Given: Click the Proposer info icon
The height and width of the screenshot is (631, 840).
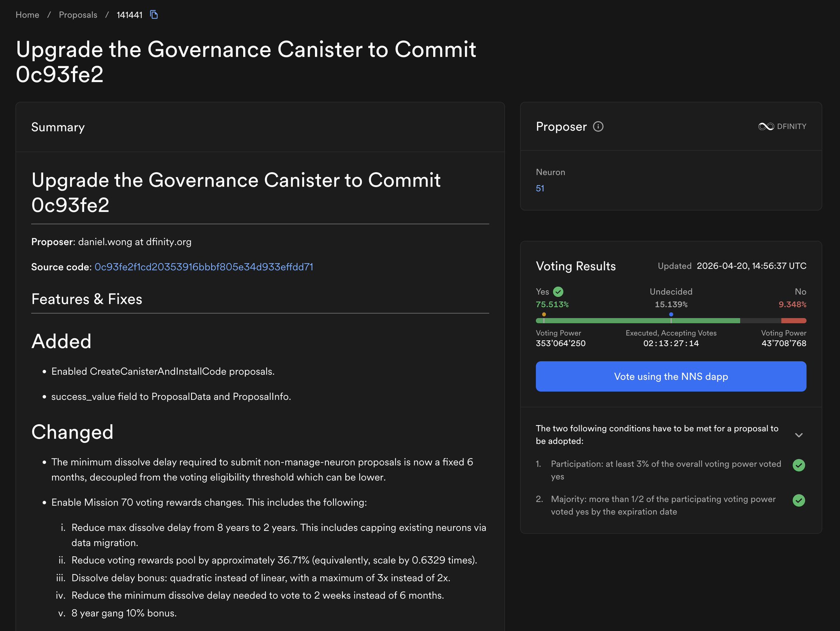Looking at the screenshot, I should [x=598, y=127].
